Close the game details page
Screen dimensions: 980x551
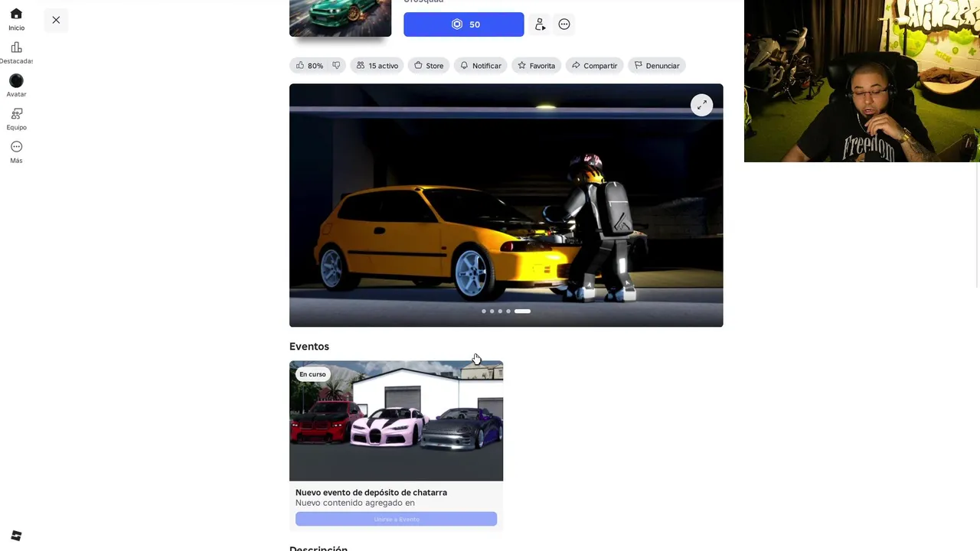coord(56,20)
